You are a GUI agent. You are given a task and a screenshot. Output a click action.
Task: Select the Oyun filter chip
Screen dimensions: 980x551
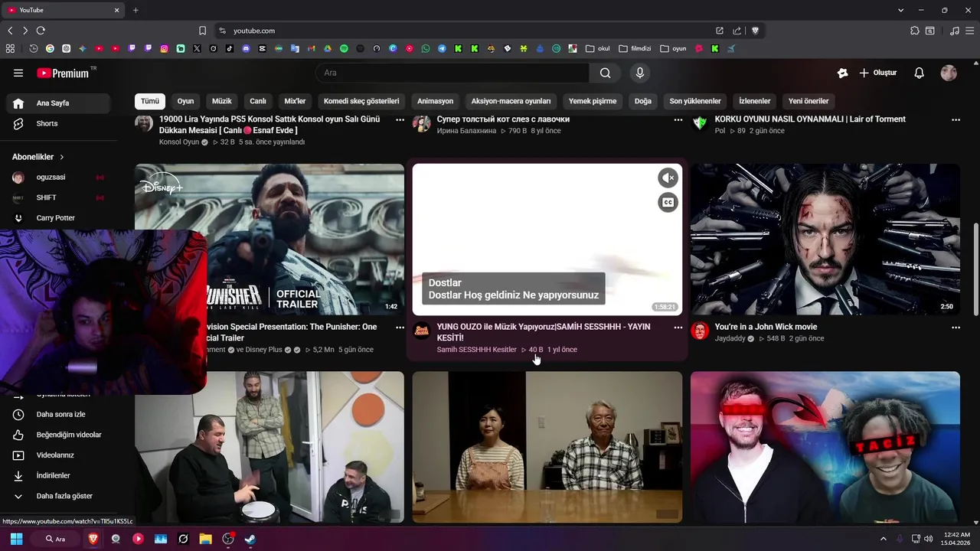coord(185,101)
